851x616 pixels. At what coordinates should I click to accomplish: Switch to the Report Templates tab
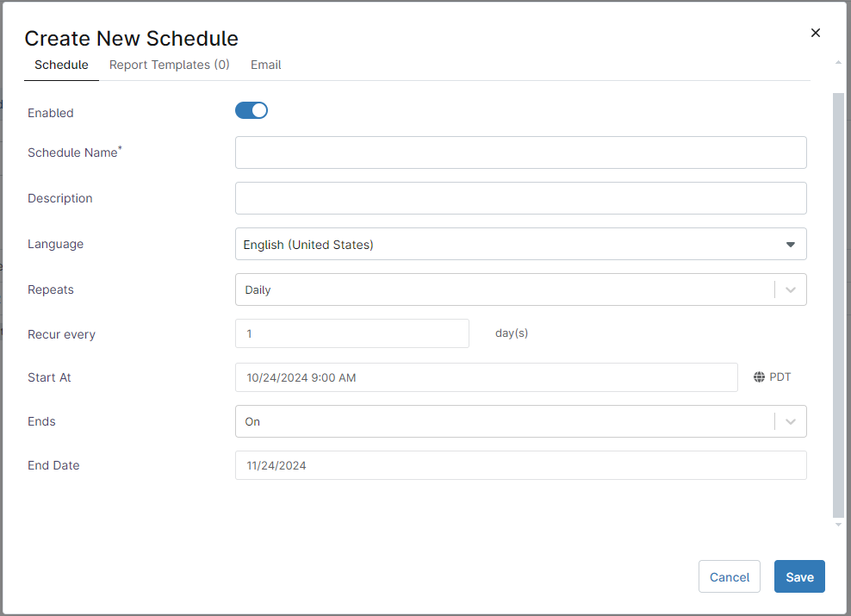point(169,65)
